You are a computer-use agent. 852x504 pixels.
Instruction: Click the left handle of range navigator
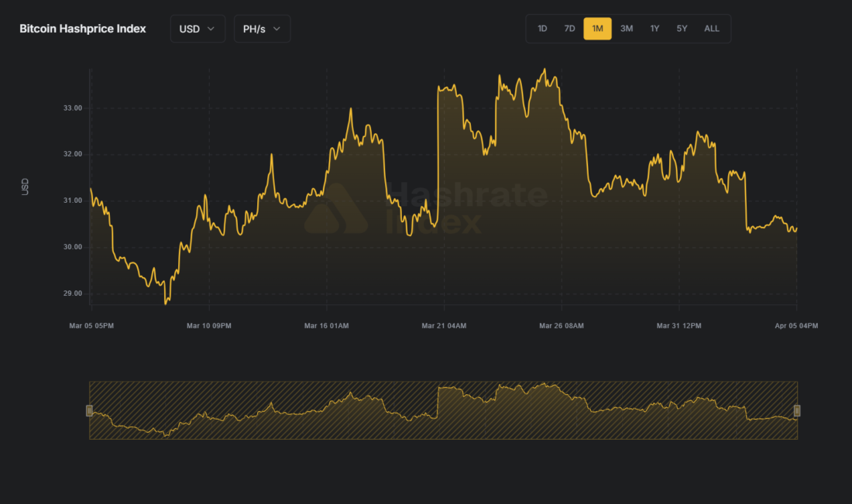pyautogui.click(x=89, y=410)
